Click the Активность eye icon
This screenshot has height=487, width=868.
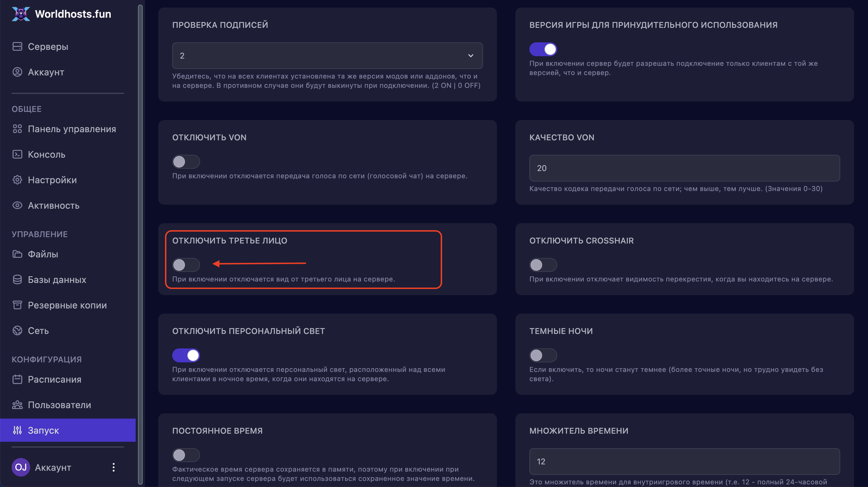(17, 205)
